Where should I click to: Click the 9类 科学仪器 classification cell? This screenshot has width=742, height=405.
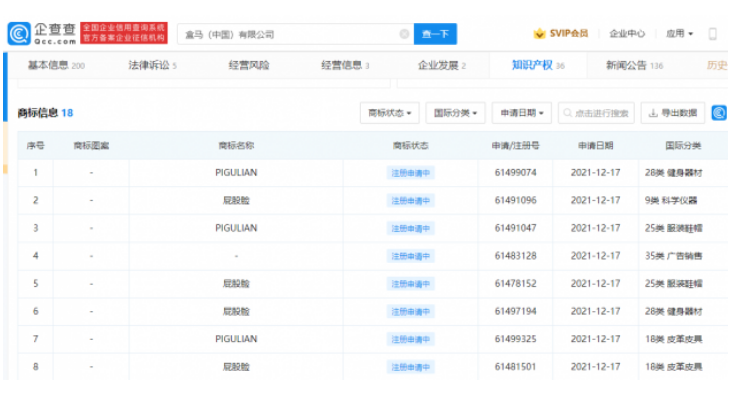tap(671, 200)
